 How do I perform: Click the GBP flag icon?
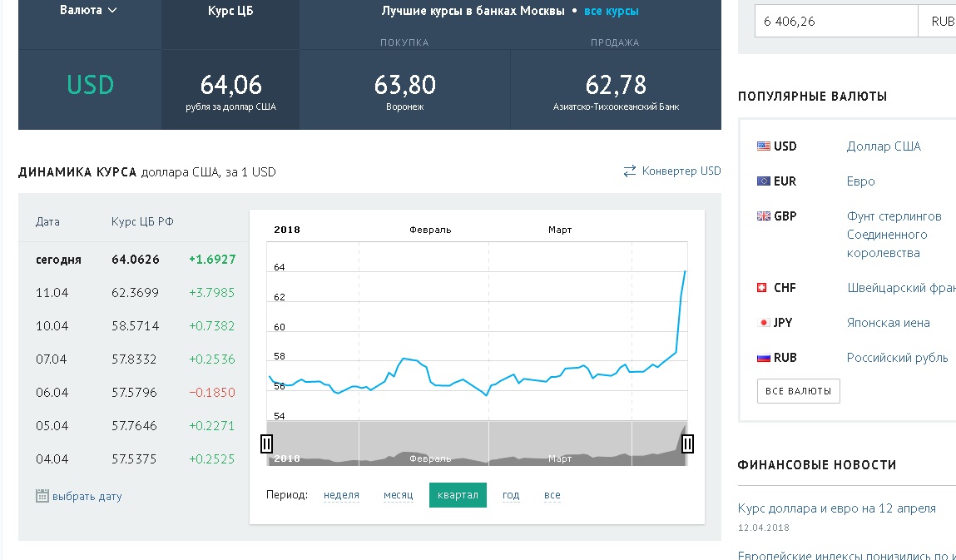point(763,216)
